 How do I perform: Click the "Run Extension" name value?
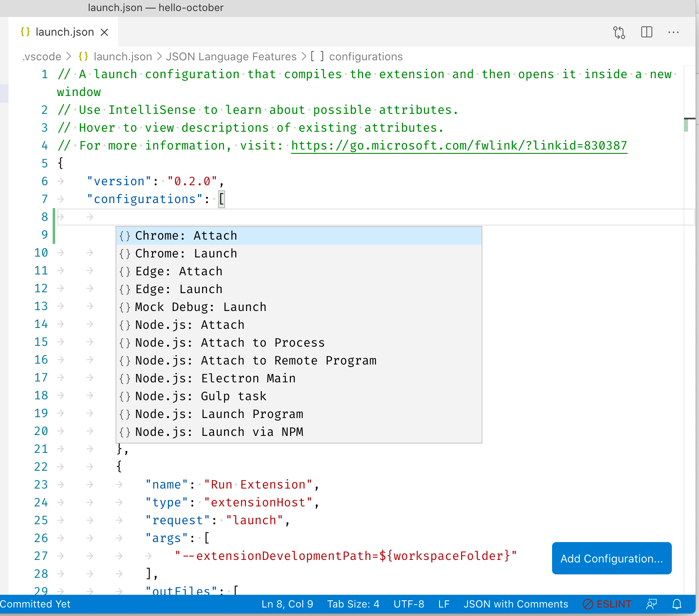coord(258,485)
